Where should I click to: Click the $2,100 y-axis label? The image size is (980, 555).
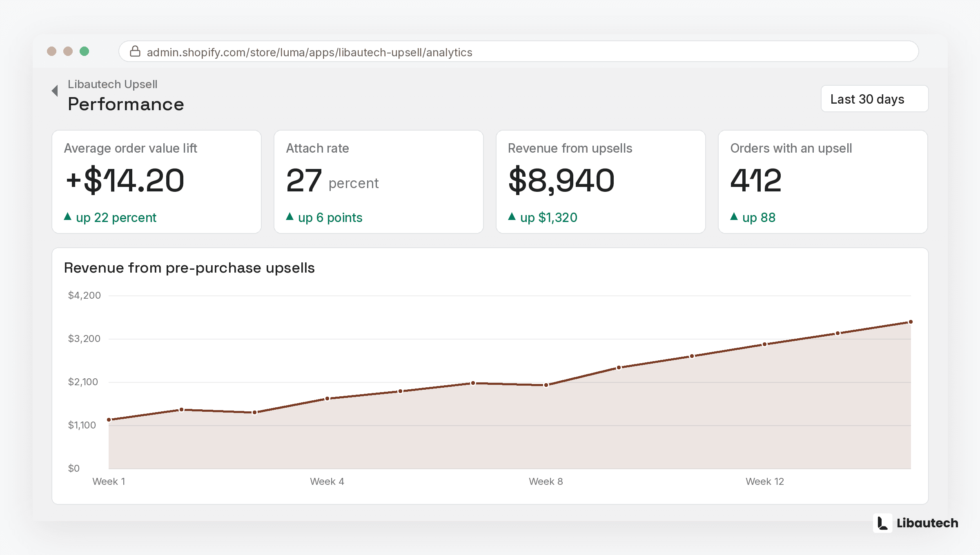[83, 382]
